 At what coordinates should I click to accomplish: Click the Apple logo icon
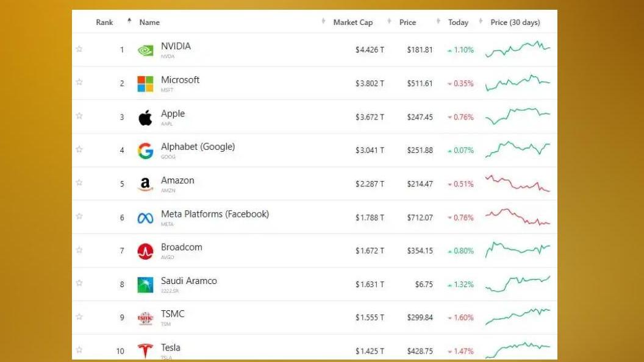(145, 118)
